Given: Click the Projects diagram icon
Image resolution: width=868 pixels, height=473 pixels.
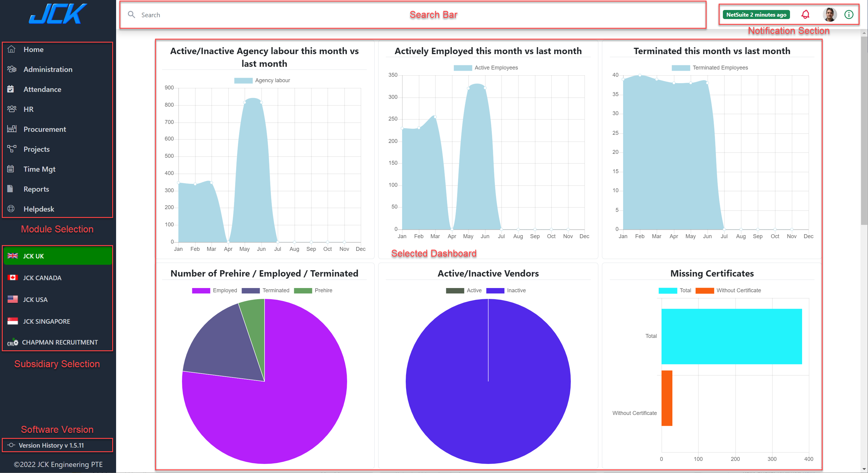Looking at the screenshot, I should 11,149.
